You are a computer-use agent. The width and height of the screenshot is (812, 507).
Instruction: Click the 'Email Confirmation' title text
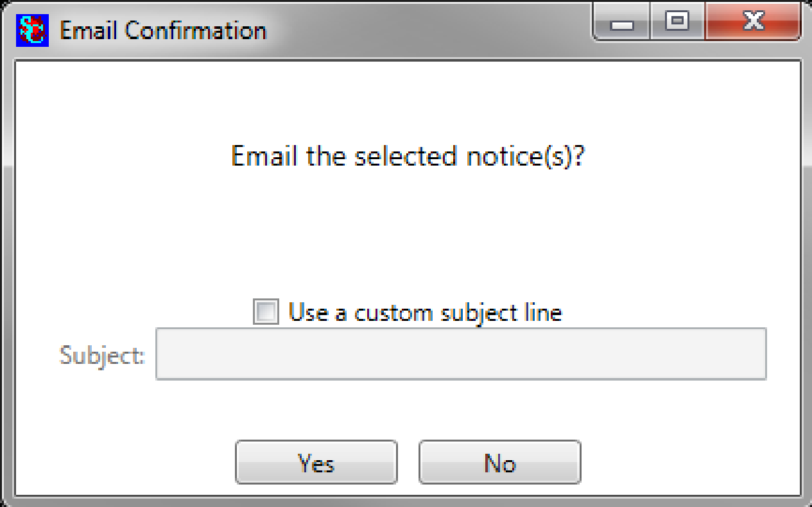pos(163,30)
